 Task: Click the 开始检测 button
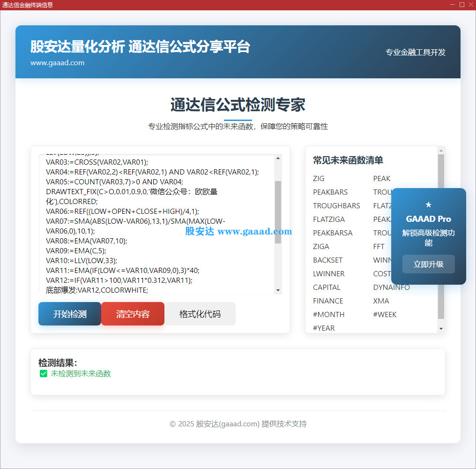pos(69,314)
